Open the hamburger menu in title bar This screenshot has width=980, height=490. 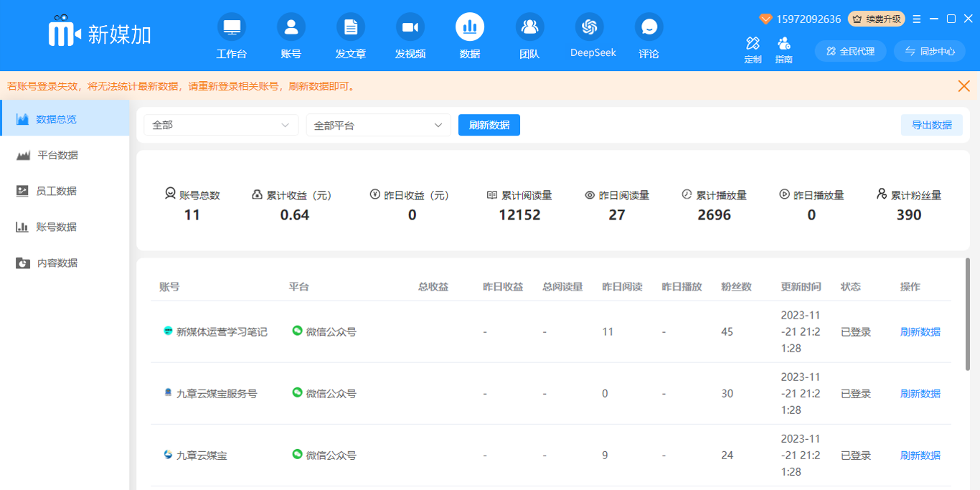pos(917,19)
